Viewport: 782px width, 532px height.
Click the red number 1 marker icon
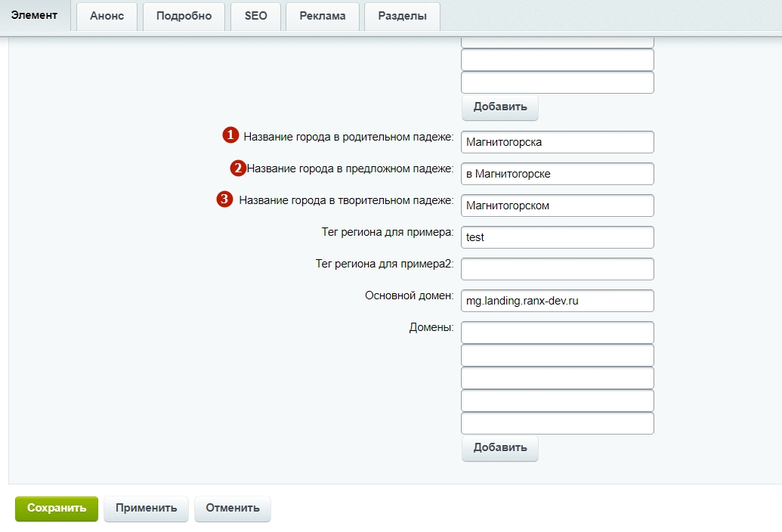coord(230,136)
